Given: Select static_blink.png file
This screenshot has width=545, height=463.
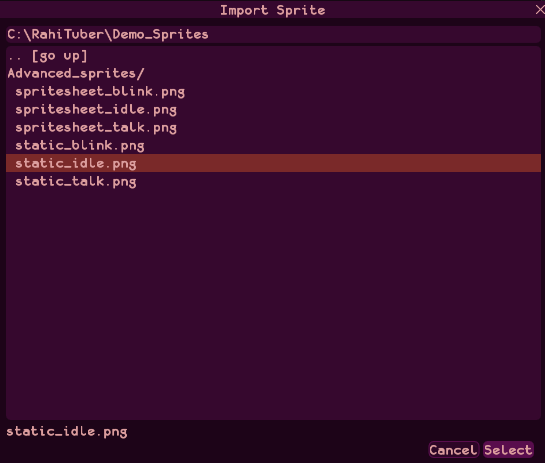Looking at the screenshot, I should pos(273,146).
